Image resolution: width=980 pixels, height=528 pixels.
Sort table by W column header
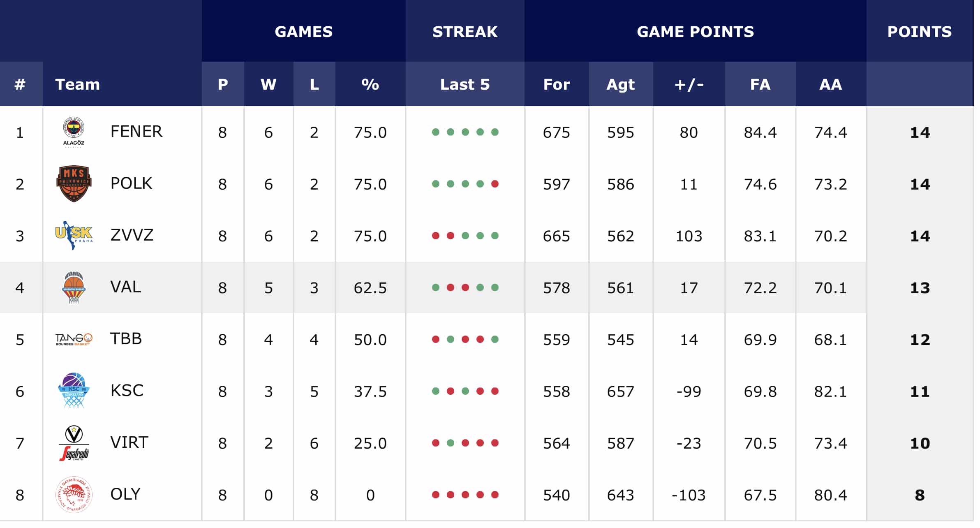(x=268, y=84)
